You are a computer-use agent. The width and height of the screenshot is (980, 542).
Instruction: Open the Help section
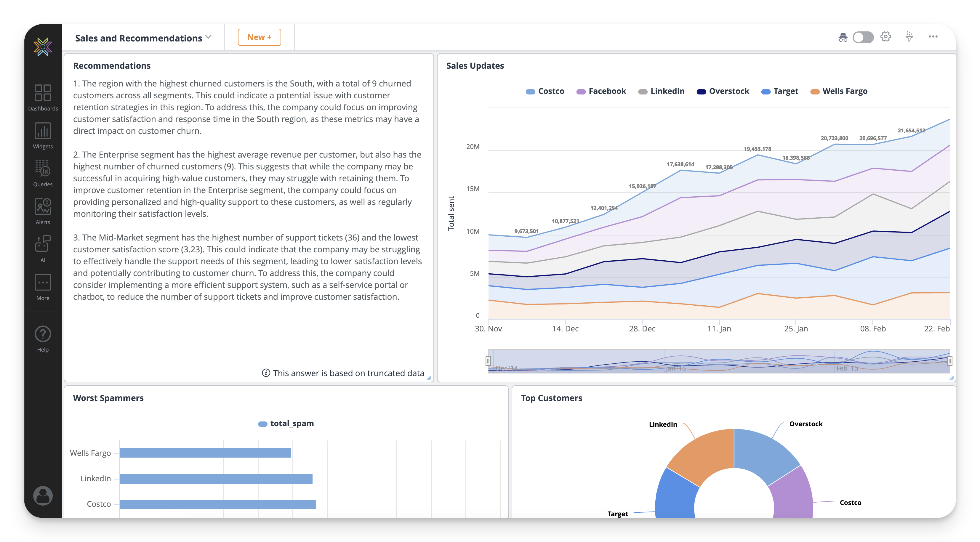[43, 339]
